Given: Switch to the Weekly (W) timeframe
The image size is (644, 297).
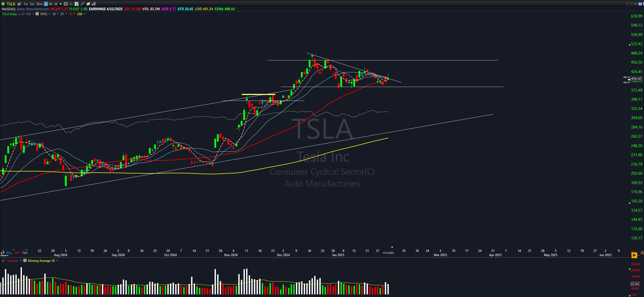Looking at the screenshot, I should click(51, 4).
